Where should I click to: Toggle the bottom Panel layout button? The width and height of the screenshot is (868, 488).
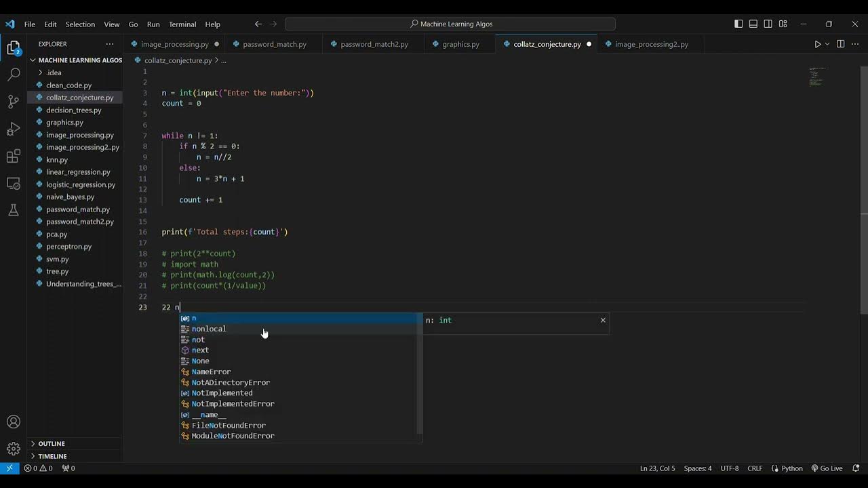tap(753, 24)
